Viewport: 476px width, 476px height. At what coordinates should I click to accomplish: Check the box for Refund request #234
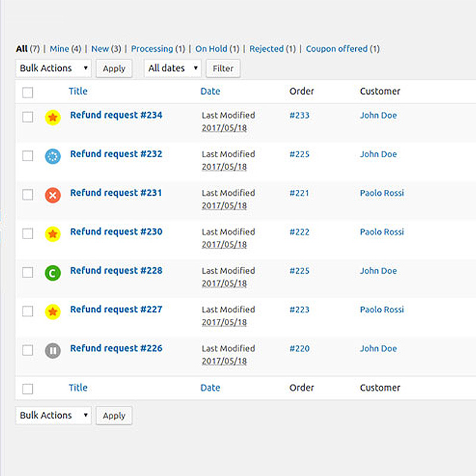(x=28, y=117)
